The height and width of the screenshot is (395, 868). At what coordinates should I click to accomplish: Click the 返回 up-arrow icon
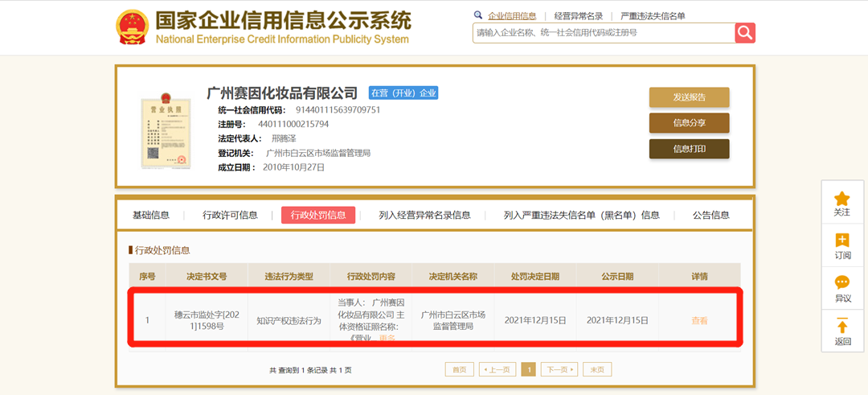841,326
